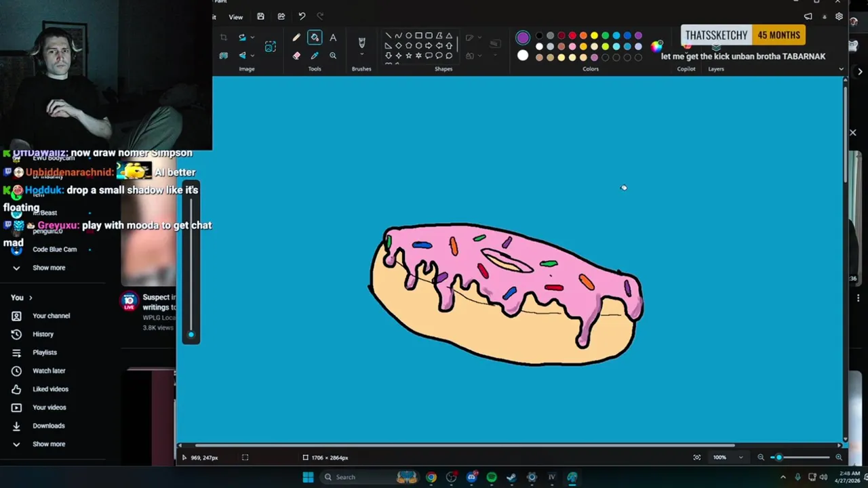Select the Color picker eyedropper tool
868x488 pixels.
coord(315,56)
